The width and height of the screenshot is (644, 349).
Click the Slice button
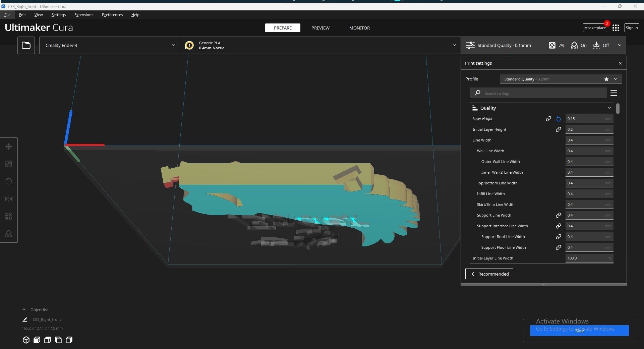(579, 331)
